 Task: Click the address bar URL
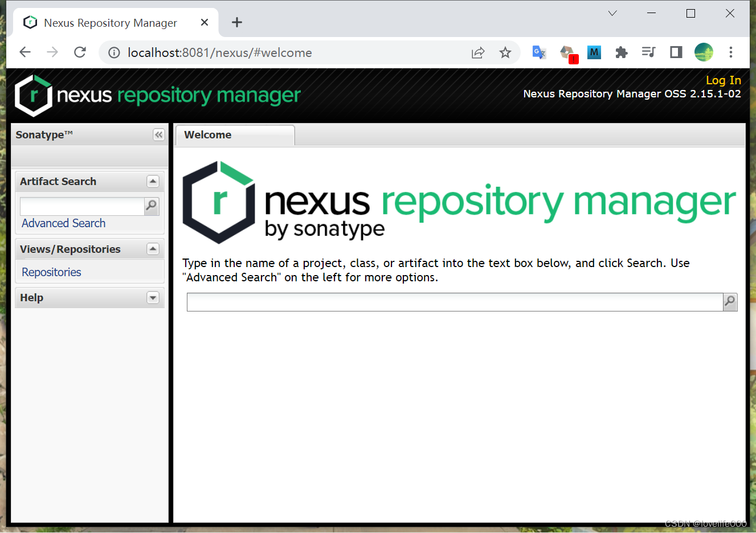[x=220, y=53]
